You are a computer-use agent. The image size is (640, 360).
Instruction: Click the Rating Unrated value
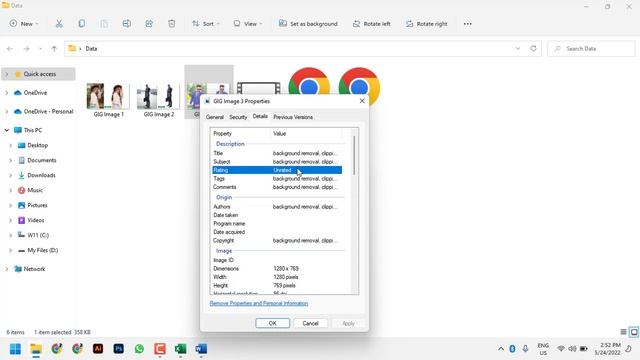coord(282,170)
